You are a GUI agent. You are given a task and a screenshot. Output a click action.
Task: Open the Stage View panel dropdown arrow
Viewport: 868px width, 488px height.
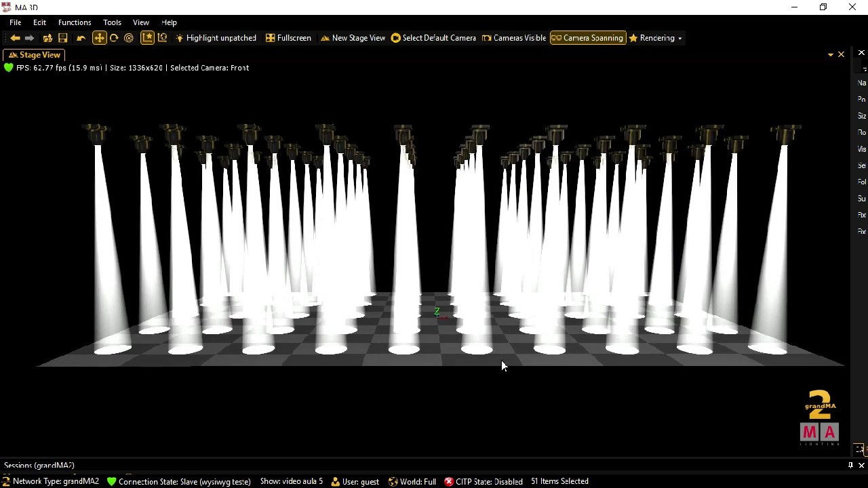pos(831,55)
